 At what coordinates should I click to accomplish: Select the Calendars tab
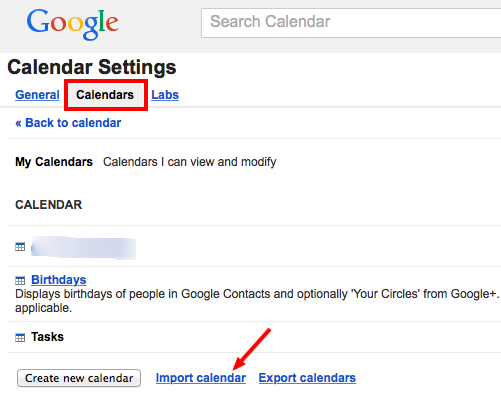[105, 95]
